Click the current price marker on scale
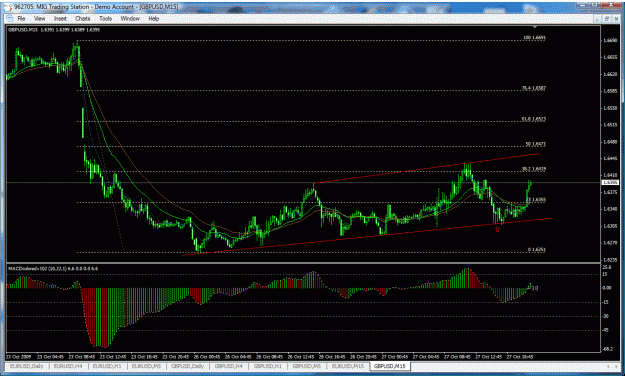 click(x=609, y=182)
